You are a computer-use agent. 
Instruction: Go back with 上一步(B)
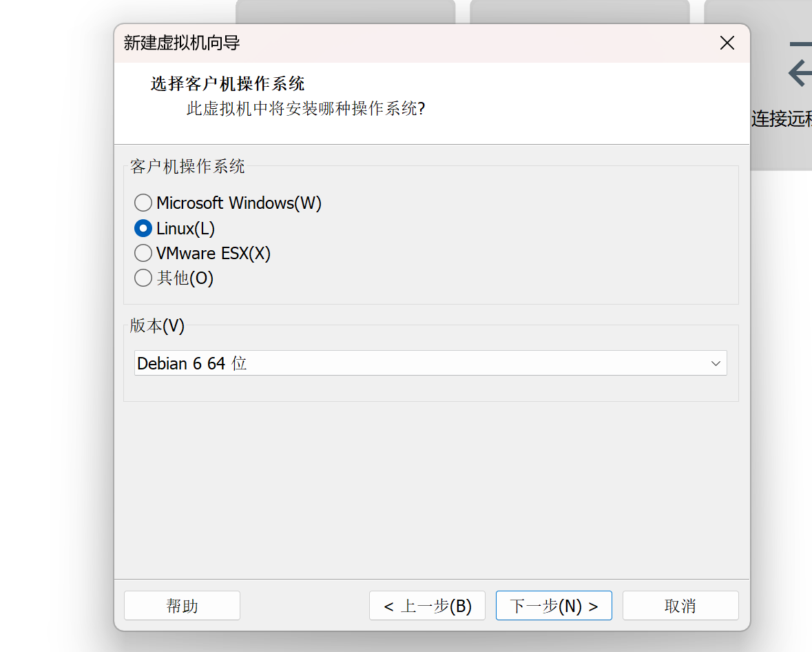coord(427,606)
